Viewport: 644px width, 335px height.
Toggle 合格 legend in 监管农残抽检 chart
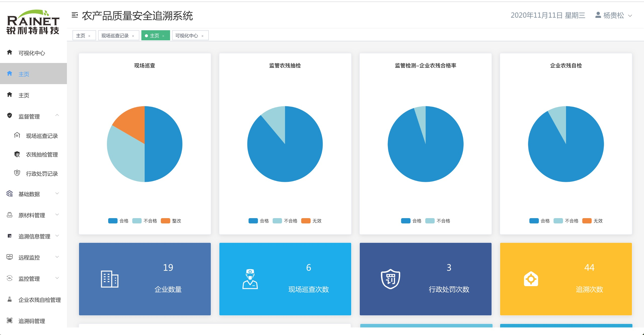(x=259, y=221)
